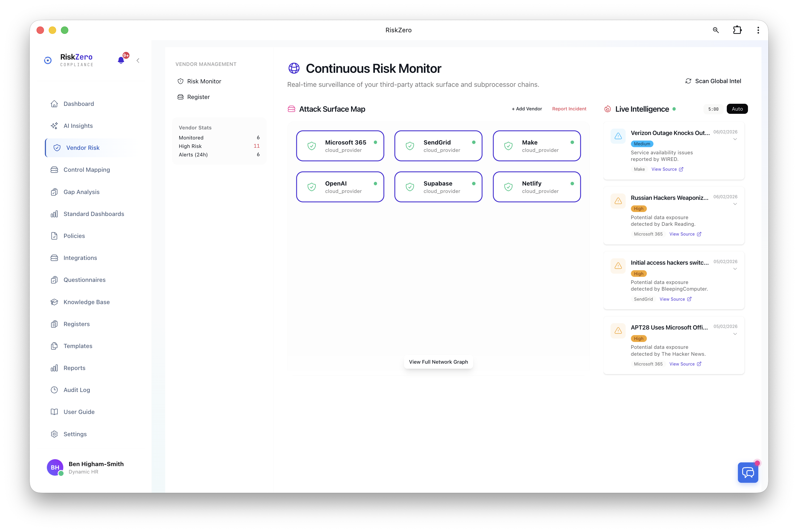Collapse the sidebar with the chevron
Viewport: 798px width, 532px height.
coord(138,60)
